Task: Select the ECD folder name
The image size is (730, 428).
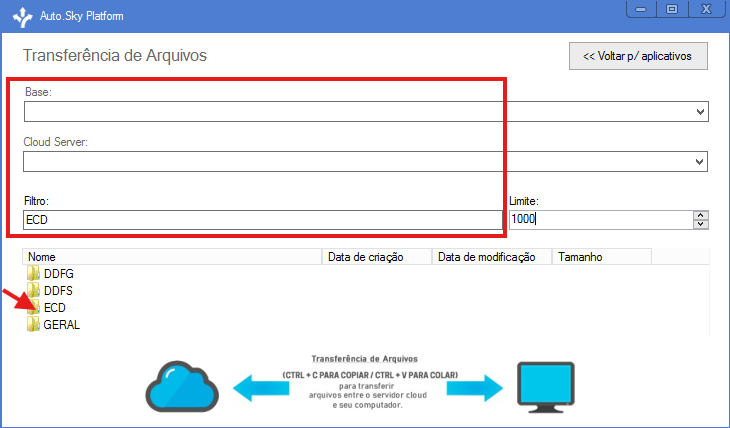Action: [x=54, y=308]
